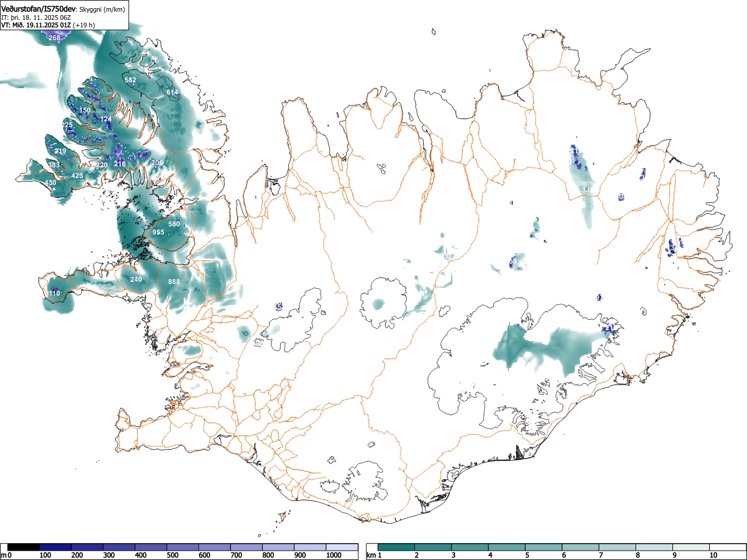
Task: Click the 268 visibility value on map
Action: [54, 38]
